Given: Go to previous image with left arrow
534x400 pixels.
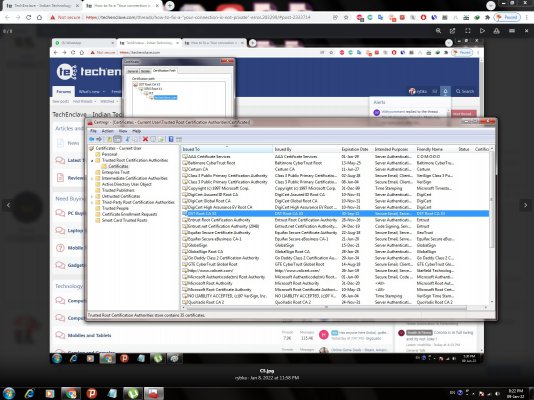Looking at the screenshot, I should [9, 205].
